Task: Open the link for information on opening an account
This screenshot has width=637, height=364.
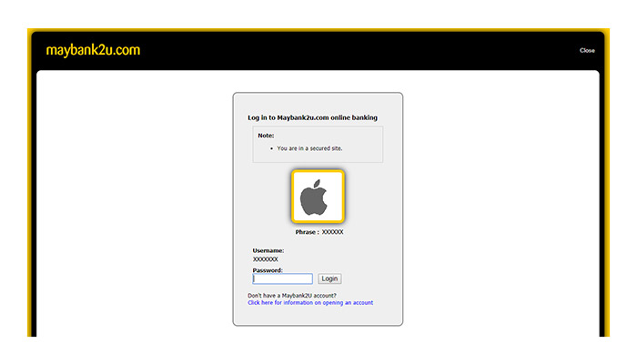Action: [x=310, y=303]
